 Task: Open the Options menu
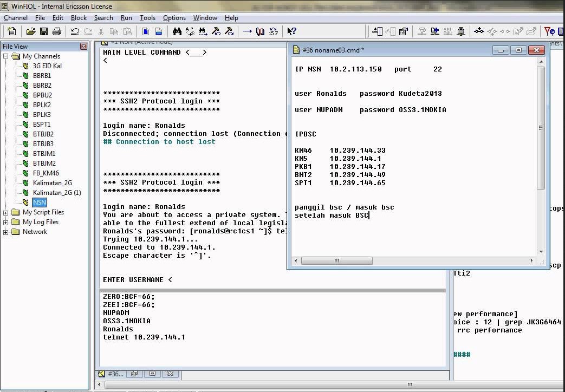[x=174, y=17]
